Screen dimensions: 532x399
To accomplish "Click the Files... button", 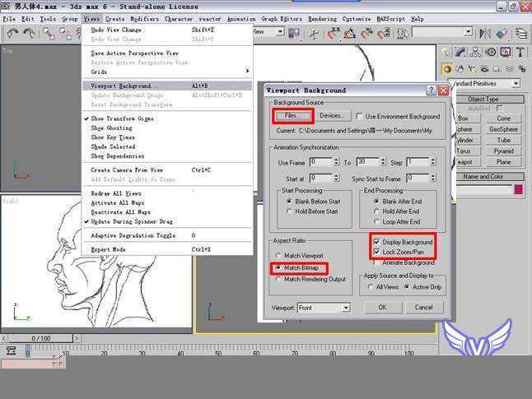I will point(292,116).
